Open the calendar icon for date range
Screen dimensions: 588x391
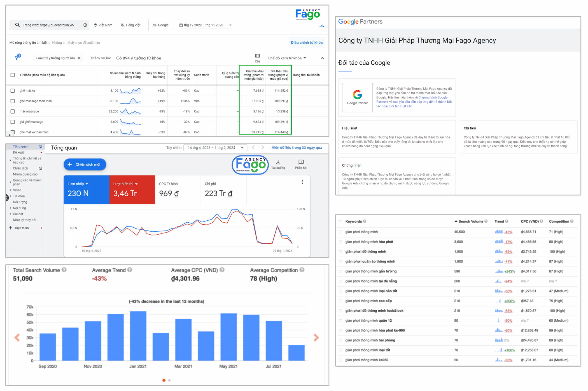(181, 25)
